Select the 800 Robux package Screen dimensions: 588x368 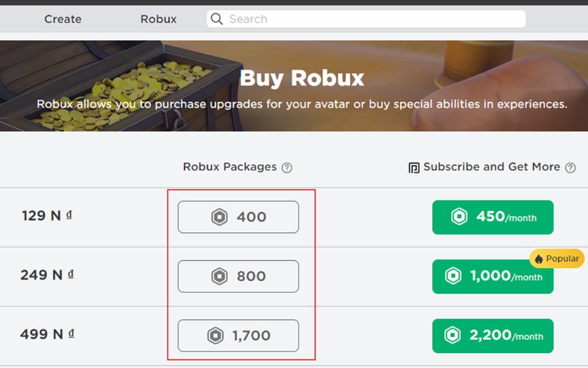pyautogui.click(x=238, y=276)
